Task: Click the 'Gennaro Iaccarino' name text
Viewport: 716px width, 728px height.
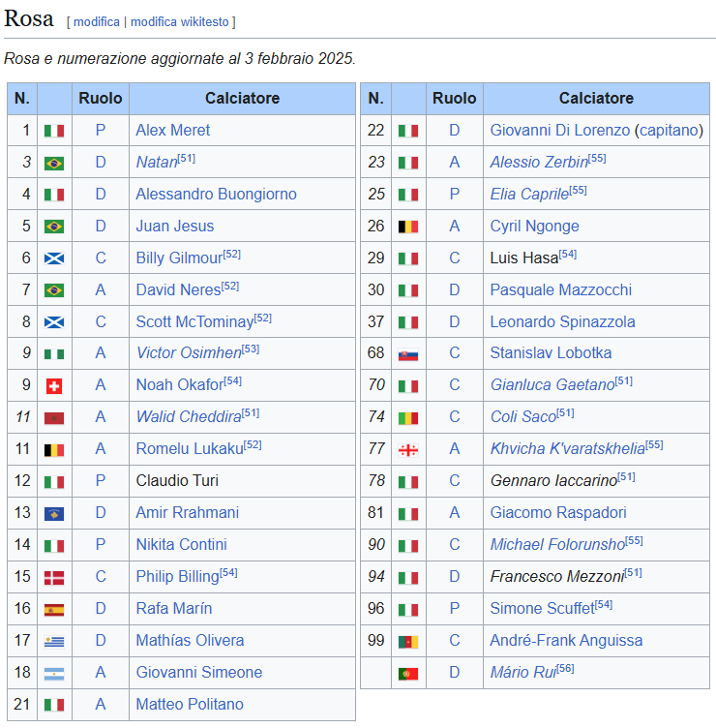Action: click(x=553, y=481)
